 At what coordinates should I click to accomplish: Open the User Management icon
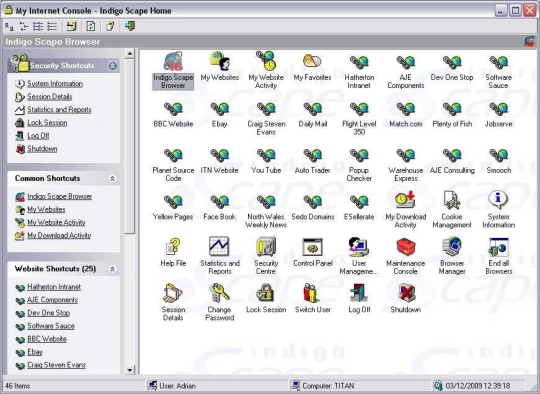pos(359,247)
